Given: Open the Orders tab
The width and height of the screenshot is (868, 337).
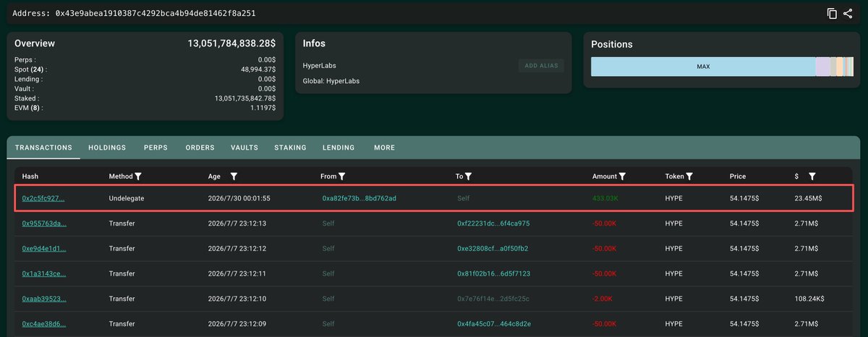Looking at the screenshot, I should [x=200, y=148].
